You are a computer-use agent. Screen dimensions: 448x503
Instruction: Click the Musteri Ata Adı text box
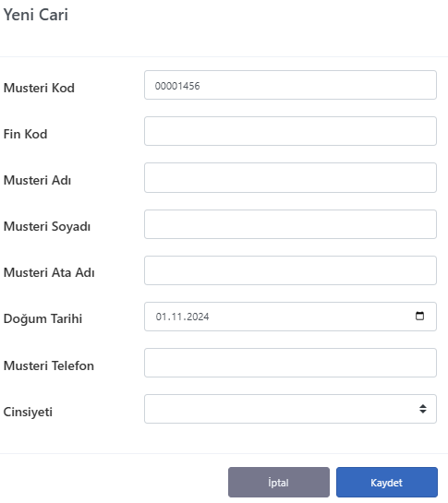pos(290,270)
